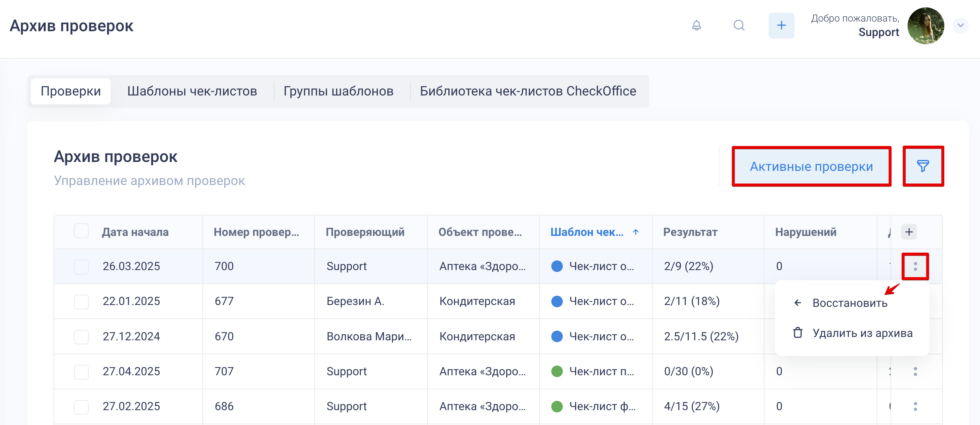Expand the user profile dropdown chevron
The image size is (980, 425).
(960, 26)
